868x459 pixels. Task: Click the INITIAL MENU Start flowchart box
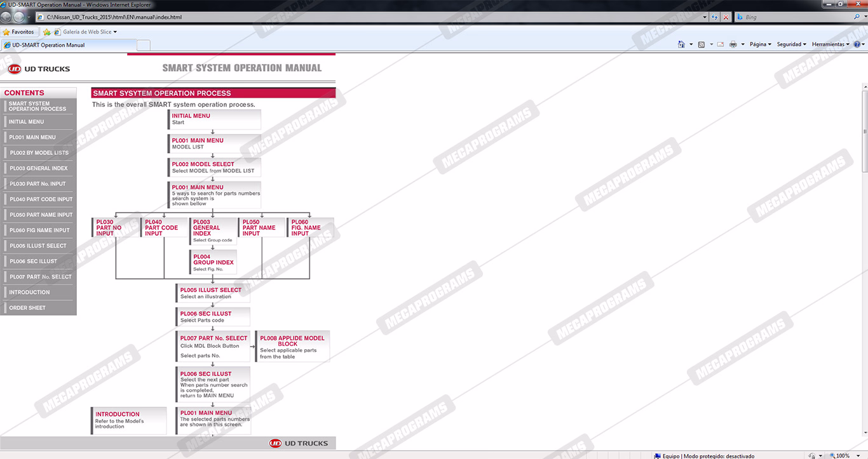tap(215, 119)
